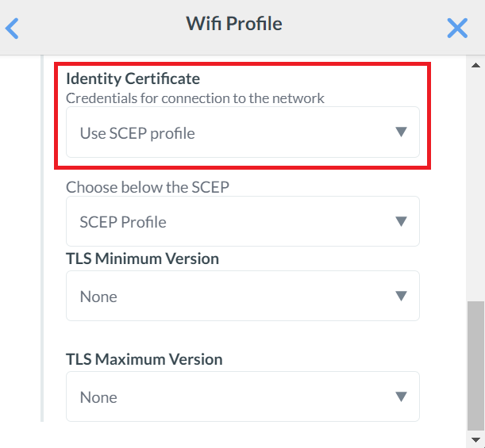Click the TLS Minimum Version dropdown arrow
The width and height of the screenshot is (485, 448).
pyautogui.click(x=401, y=296)
